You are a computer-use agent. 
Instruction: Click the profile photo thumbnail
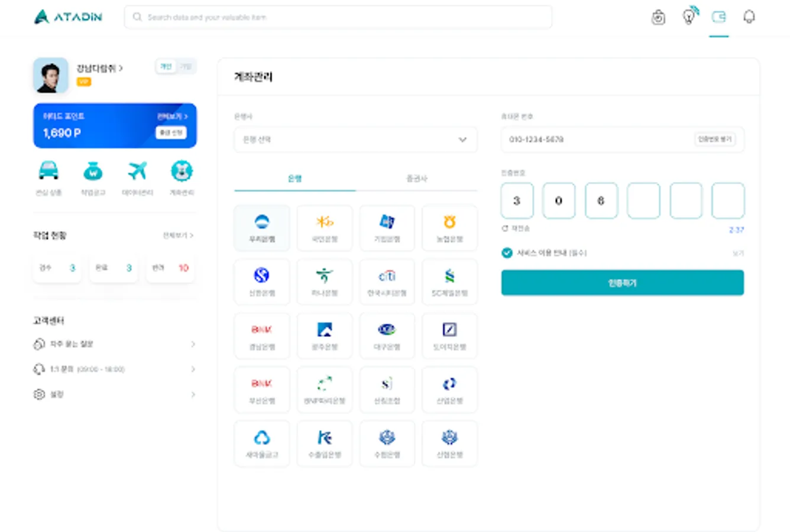(51, 76)
